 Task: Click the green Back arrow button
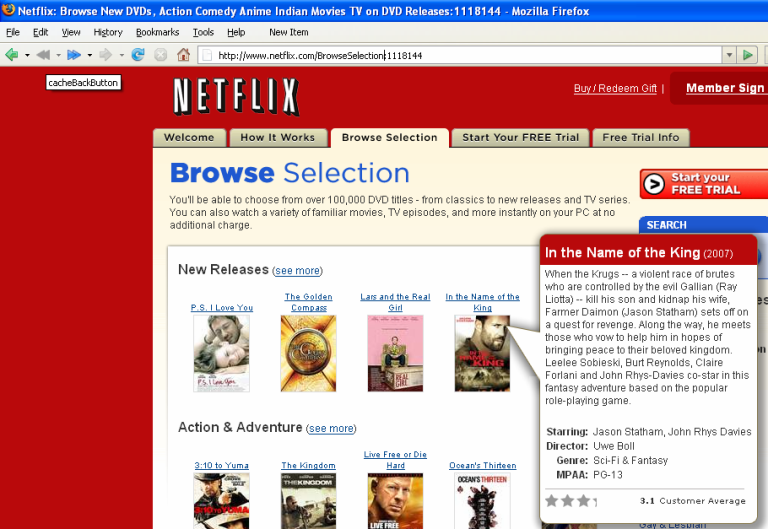12,55
